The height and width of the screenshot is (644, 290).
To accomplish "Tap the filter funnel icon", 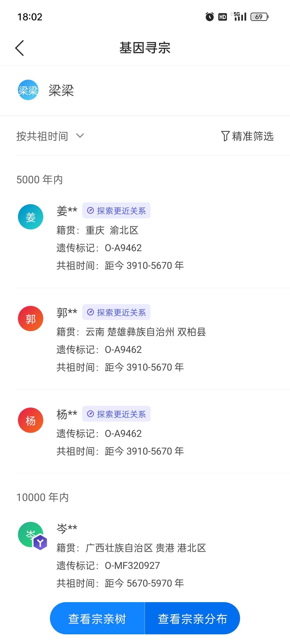I will pos(225,136).
